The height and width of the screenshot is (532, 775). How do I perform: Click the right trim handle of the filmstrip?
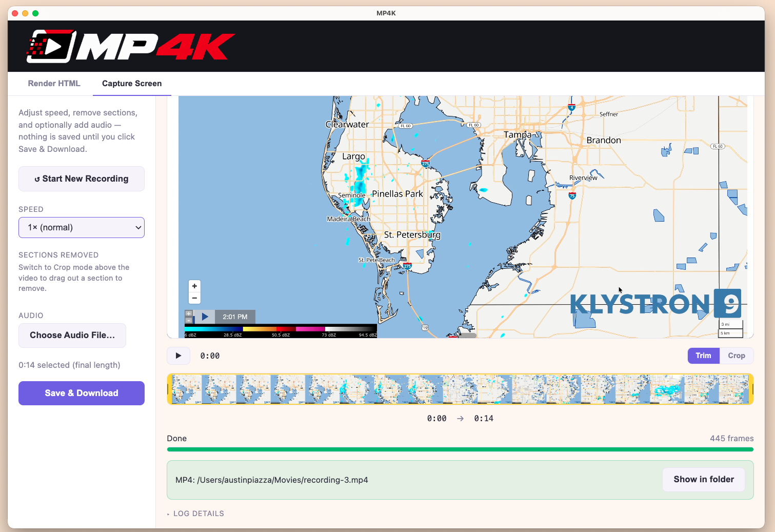click(751, 389)
